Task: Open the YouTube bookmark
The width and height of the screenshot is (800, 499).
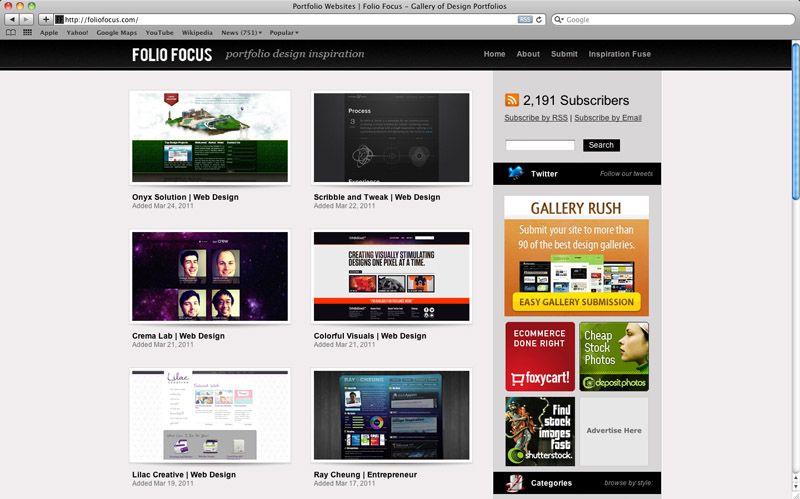Action: tap(159, 33)
